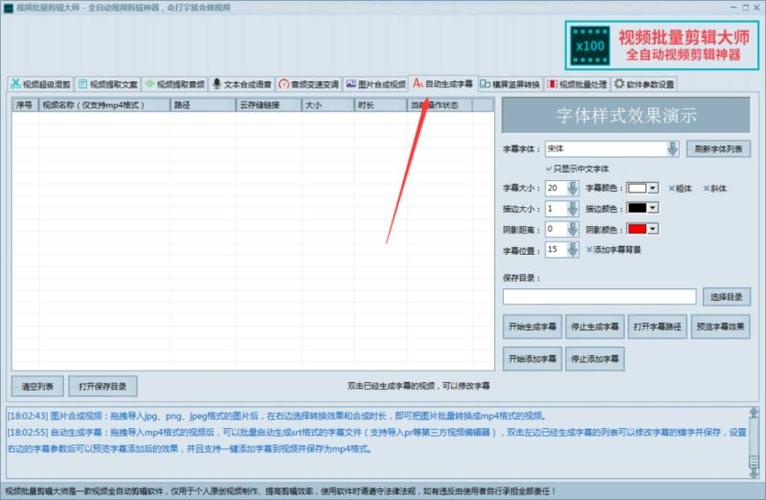Open the 软件参数设置 tab

(644, 84)
